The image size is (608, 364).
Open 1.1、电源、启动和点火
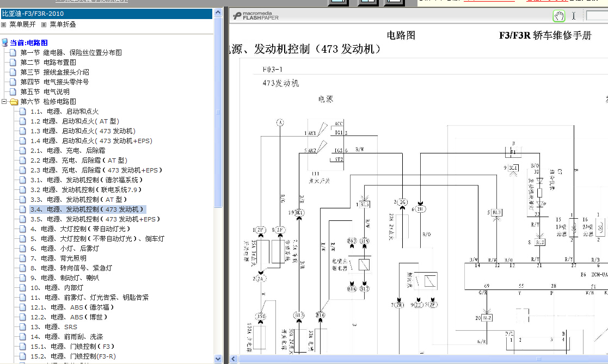pyautogui.click(x=64, y=111)
